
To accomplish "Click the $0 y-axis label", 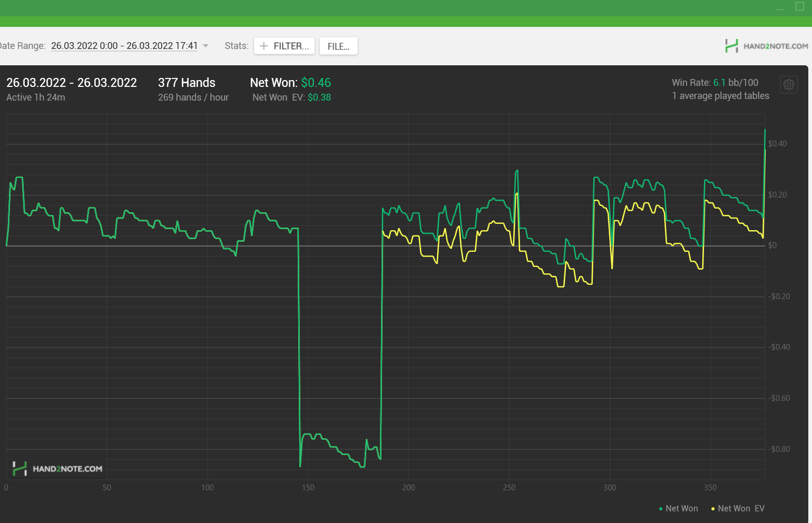I will point(772,245).
